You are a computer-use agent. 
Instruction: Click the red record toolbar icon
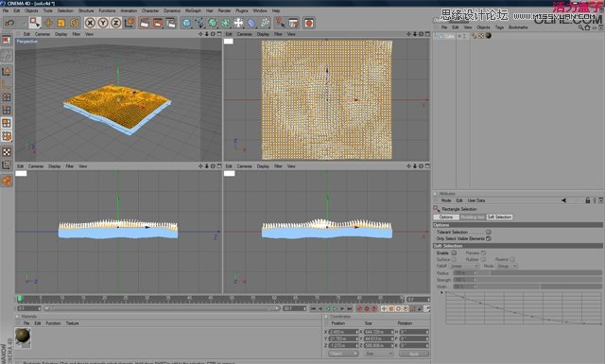[x=309, y=23]
